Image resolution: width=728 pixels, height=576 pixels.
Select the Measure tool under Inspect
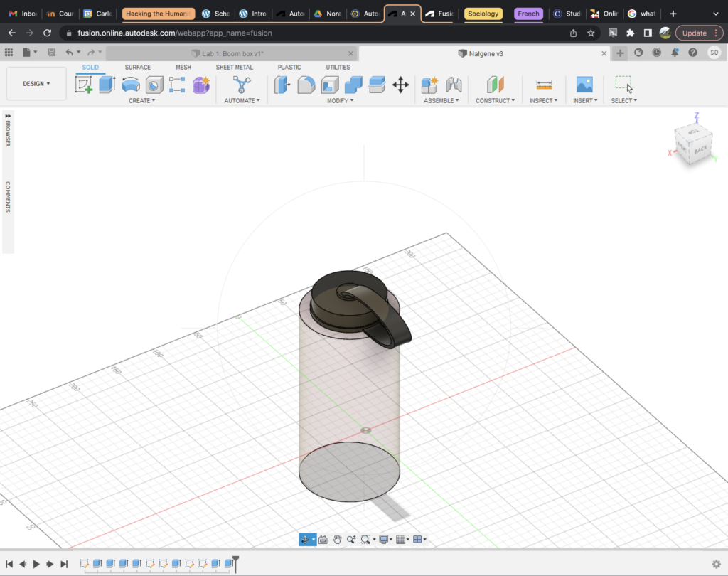click(x=543, y=84)
